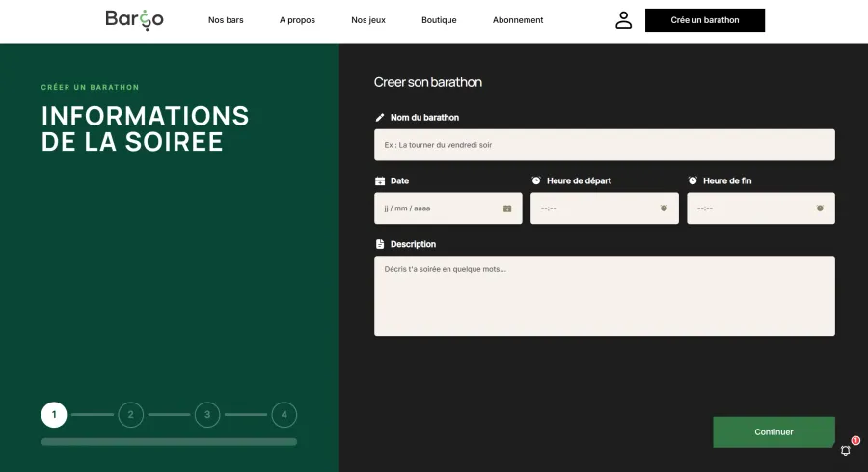Open the user account profile icon

click(623, 20)
